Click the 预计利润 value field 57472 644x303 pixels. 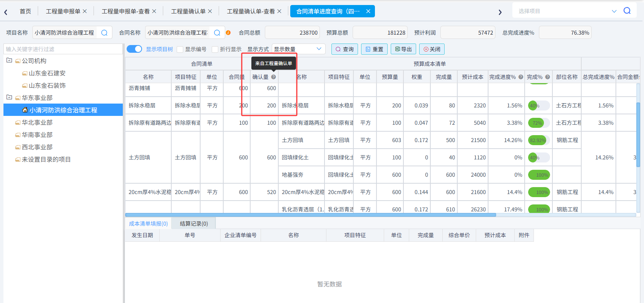pyautogui.click(x=468, y=33)
